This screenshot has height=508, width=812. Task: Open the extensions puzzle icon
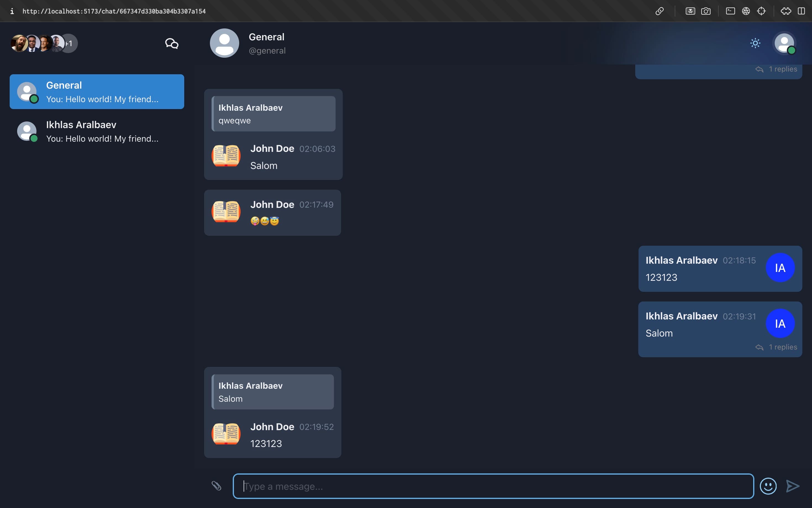click(785, 11)
